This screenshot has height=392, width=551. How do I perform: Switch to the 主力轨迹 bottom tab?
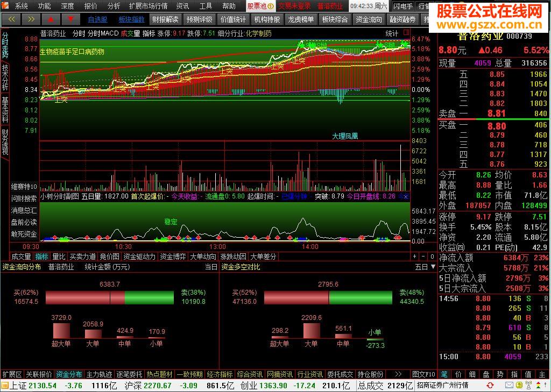click(100, 374)
